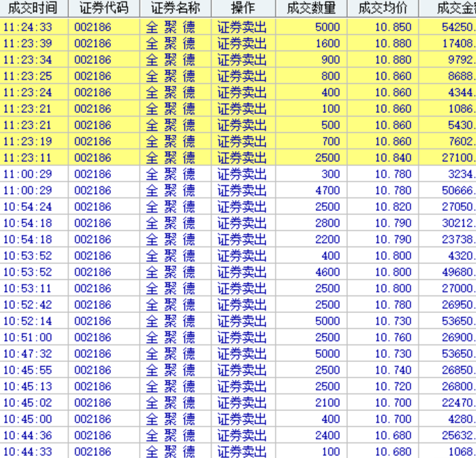Select the trade time 11:23:34

coord(27,60)
